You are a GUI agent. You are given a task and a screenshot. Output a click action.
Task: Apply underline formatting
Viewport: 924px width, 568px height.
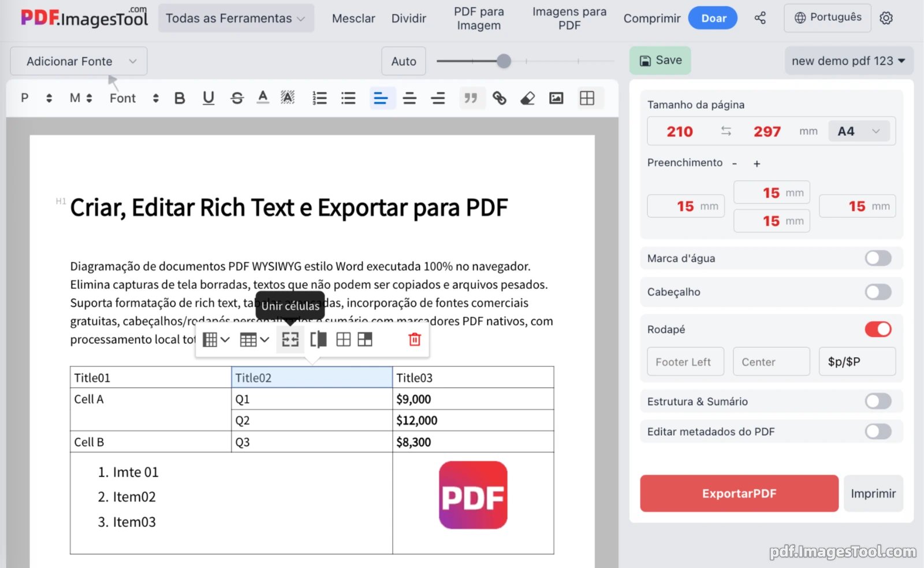tap(208, 98)
